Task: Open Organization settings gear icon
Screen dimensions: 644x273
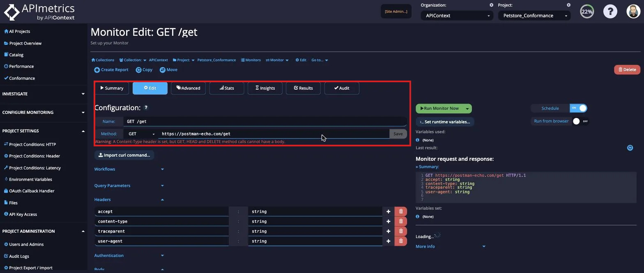Action: pos(491,5)
